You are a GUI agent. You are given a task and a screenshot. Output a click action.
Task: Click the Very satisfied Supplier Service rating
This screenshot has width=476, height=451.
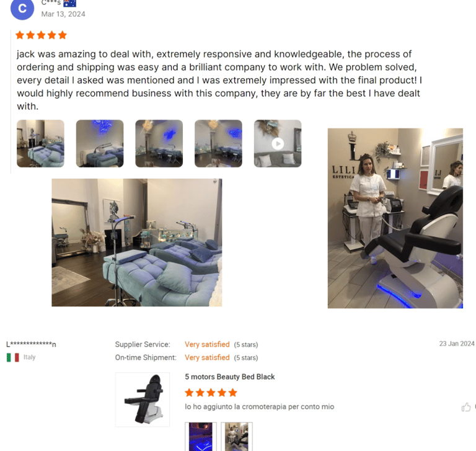click(x=207, y=344)
